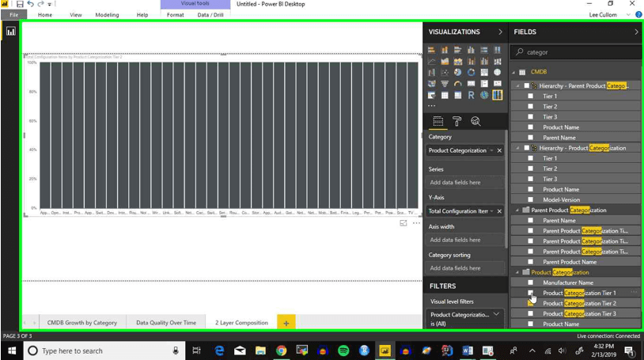
Task: Select the ArcGIS map visualization
Action: pos(484,96)
